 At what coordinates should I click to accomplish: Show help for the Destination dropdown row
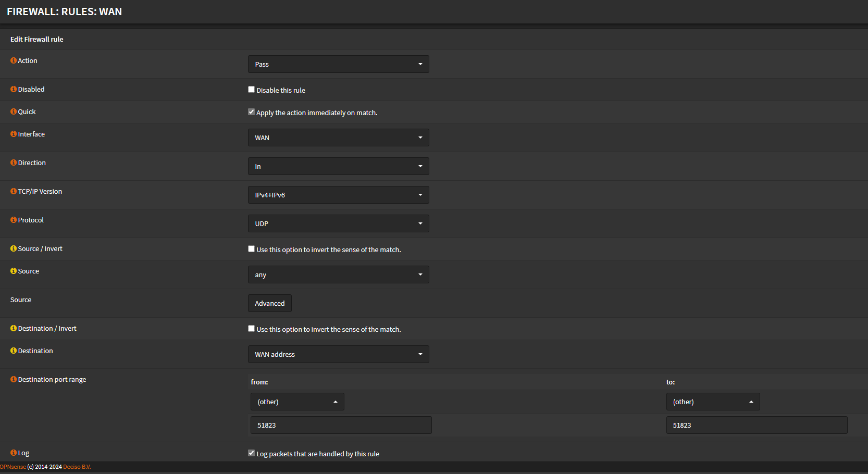(x=14, y=351)
